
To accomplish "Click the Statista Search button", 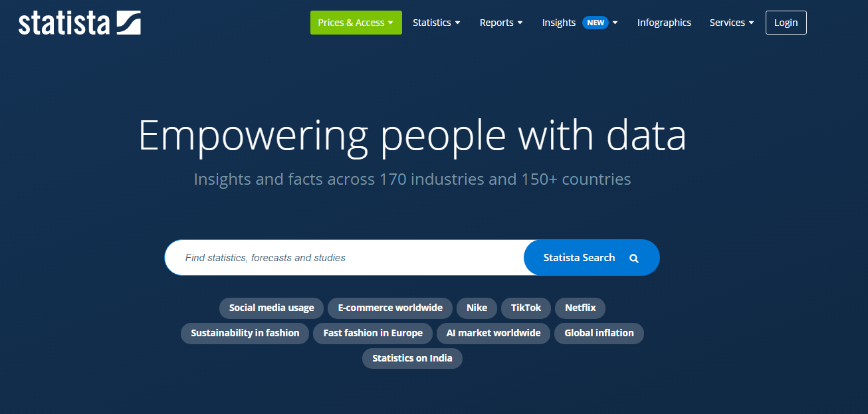I will pyautogui.click(x=592, y=257).
